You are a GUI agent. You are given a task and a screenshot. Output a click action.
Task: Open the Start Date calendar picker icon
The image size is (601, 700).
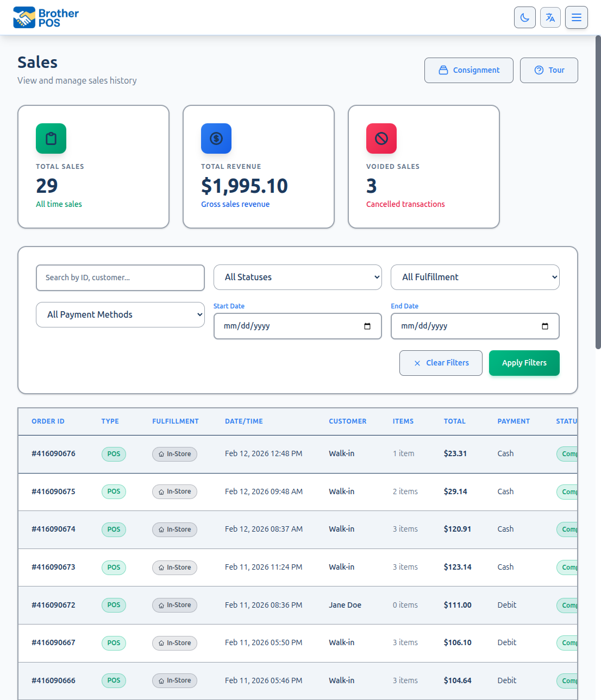[x=367, y=326]
